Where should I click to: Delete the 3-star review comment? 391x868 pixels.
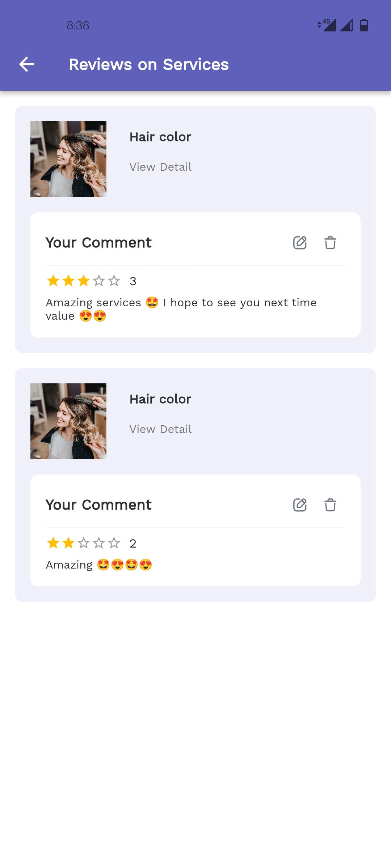(x=330, y=243)
